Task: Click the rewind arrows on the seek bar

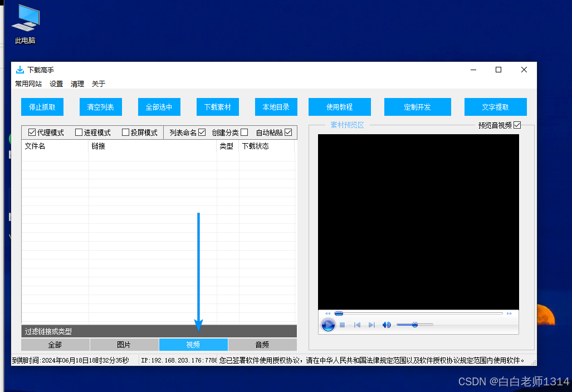Action: [327, 313]
